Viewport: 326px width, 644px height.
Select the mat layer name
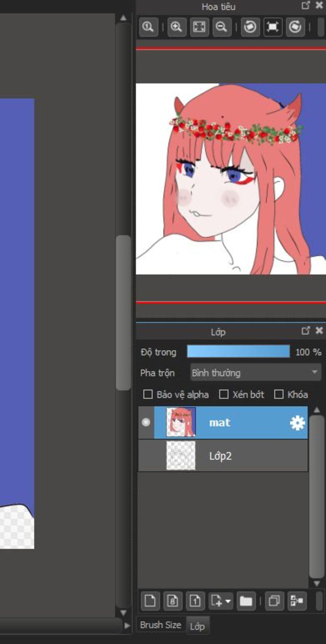[220, 423]
